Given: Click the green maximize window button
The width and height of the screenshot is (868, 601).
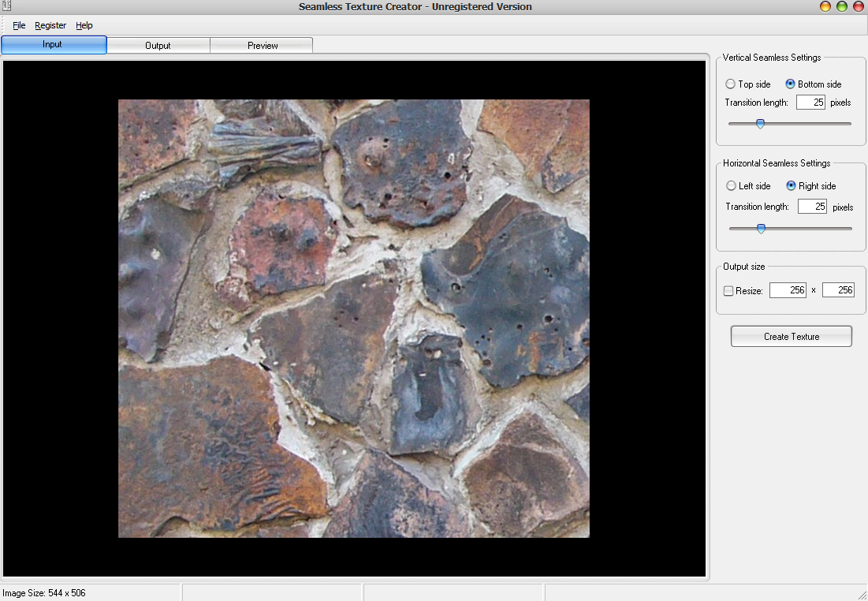Looking at the screenshot, I should point(841,6).
